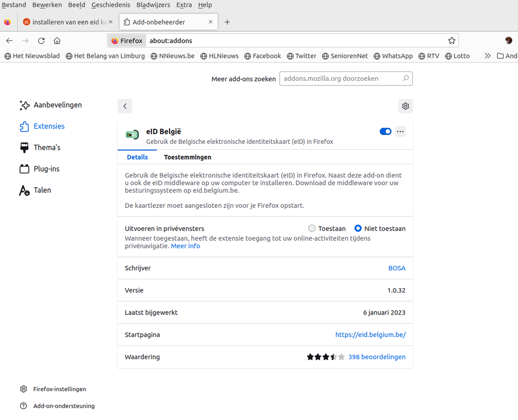Open Add-on-ondersteuning help link
Image resolution: width=518 pixels, height=420 pixels.
57,406
